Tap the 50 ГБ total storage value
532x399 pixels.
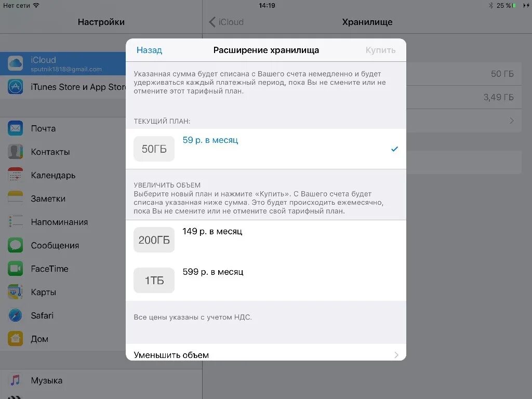click(x=502, y=74)
